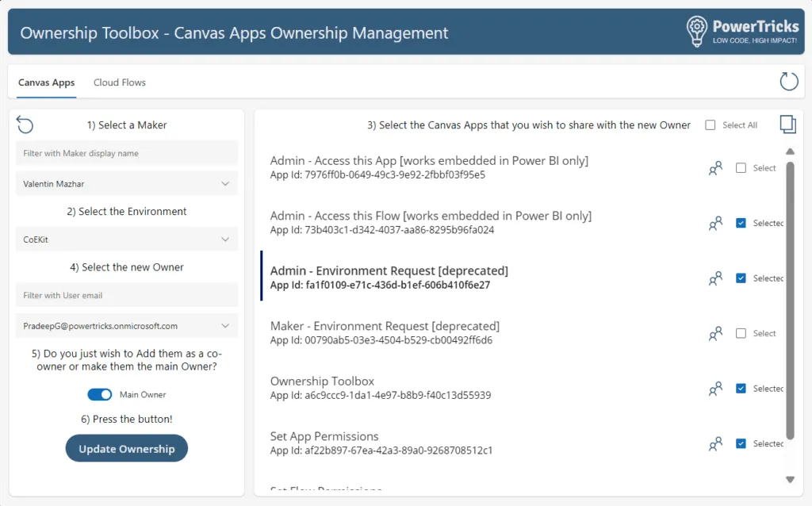This screenshot has height=506, width=812.
Task: Open the people icon for Maker - Environment Request
Action: coord(715,334)
